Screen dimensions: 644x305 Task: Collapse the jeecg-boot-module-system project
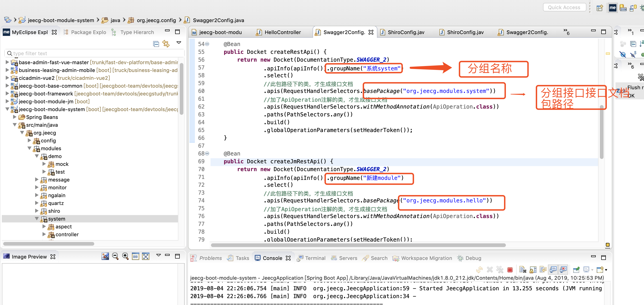pyautogui.click(x=7, y=109)
